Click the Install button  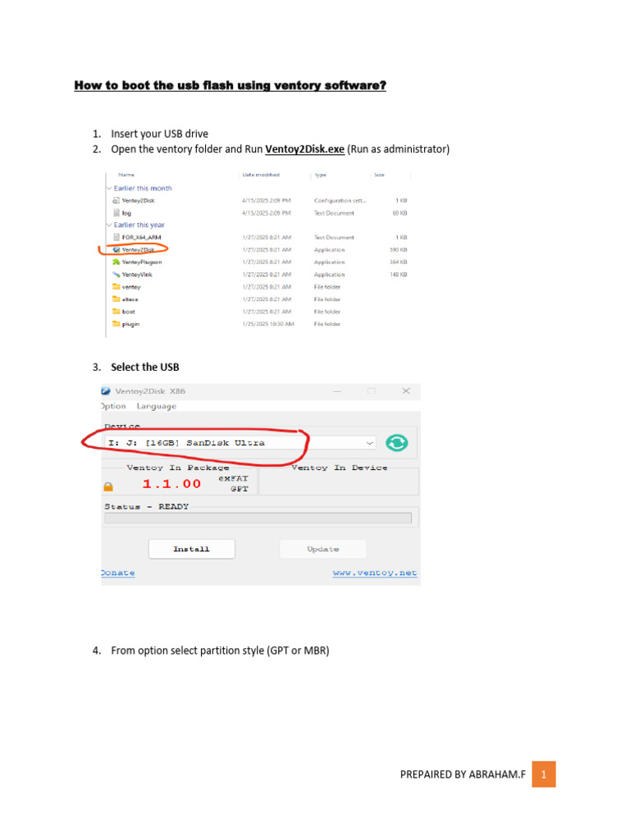pyautogui.click(x=192, y=549)
